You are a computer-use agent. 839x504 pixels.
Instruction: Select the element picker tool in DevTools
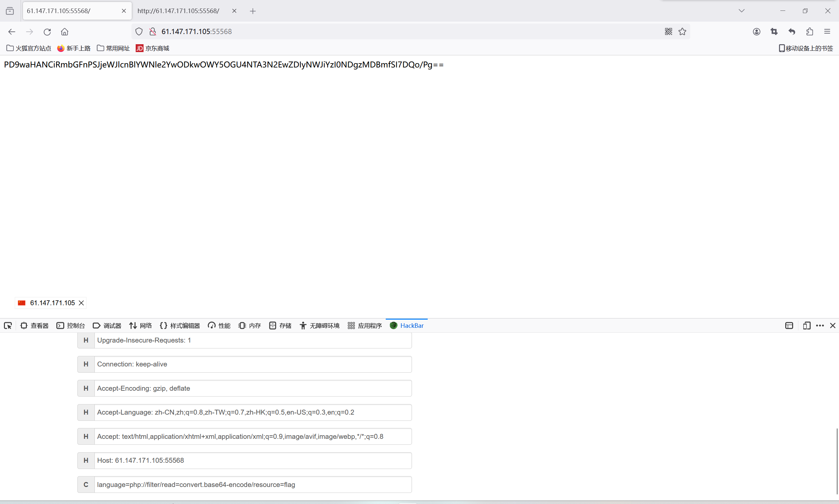(x=8, y=326)
